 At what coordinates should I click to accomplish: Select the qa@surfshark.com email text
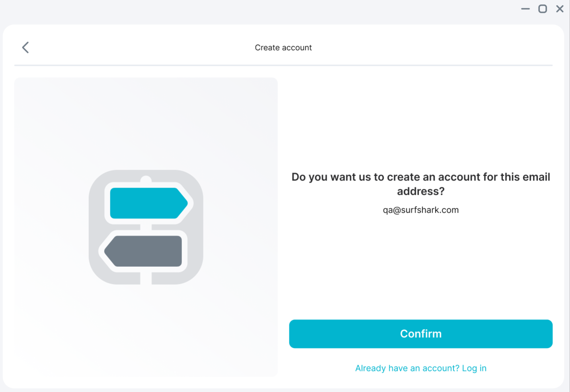pos(420,210)
